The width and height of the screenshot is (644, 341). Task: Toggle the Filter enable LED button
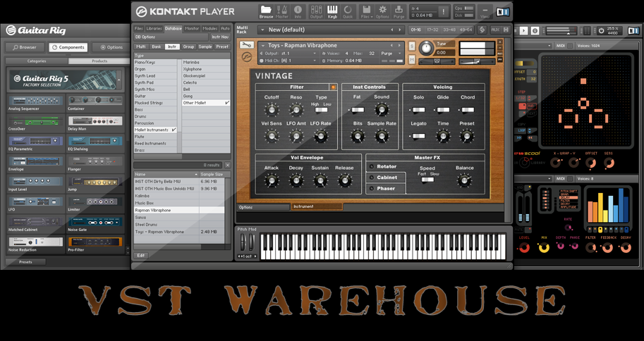pos(333,87)
